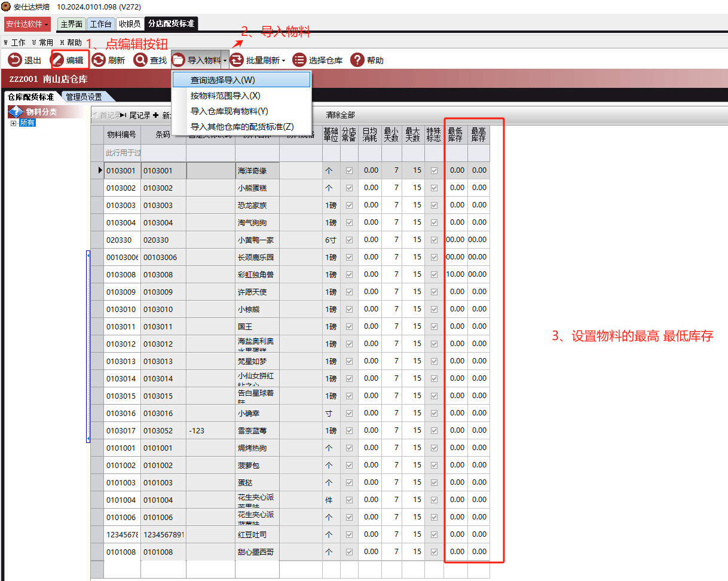Toggle 分店常备 checkbox for 海洋奇缘 row
Image resolution: width=728 pixels, height=581 pixels.
[350, 170]
